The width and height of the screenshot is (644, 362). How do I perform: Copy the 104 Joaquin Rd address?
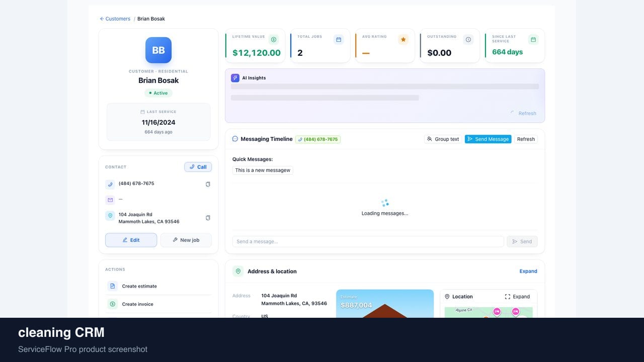tap(208, 218)
